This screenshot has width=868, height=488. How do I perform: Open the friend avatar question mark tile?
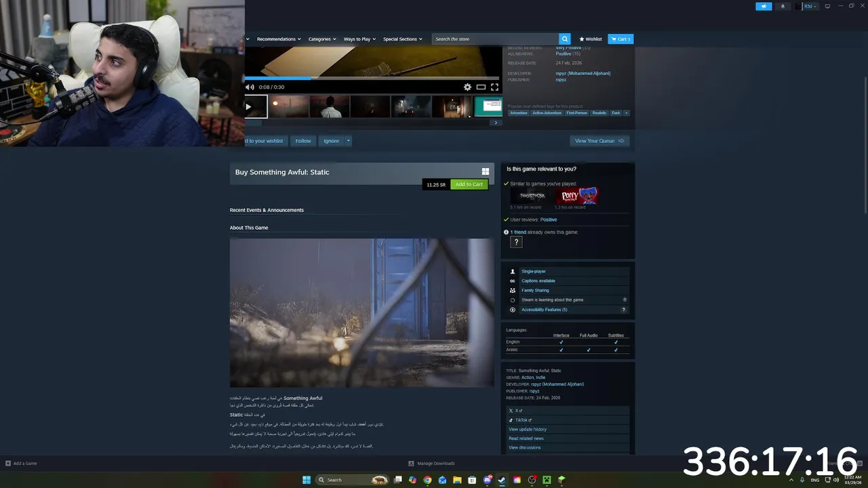(516, 242)
